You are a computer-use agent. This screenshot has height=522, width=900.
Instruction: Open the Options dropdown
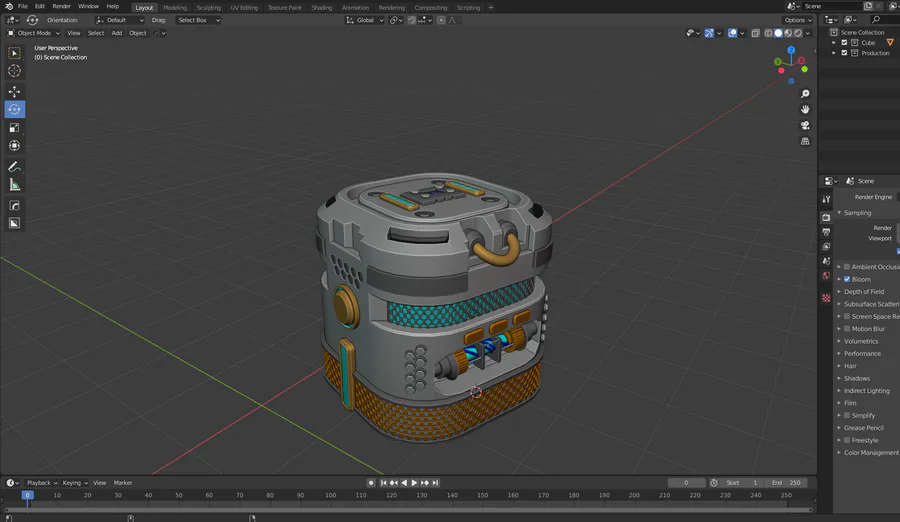[x=798, y=20]
